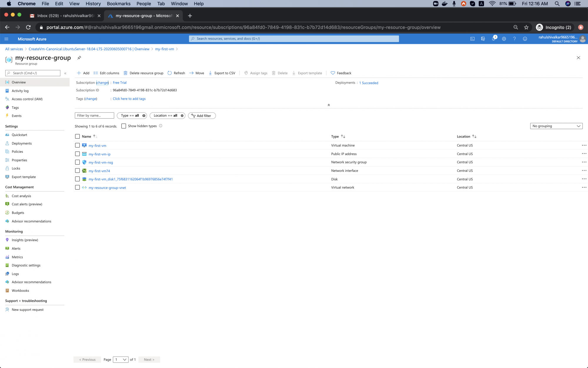Open the No grouping dropdown
The width and height of the screenshot is (588, 368).
click(556, 126)
